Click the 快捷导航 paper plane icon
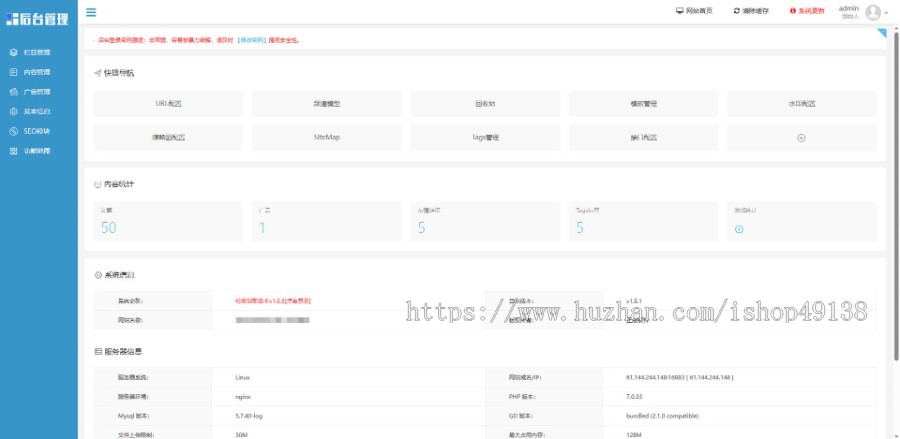Image resolution: width=900 pixels, height=439 pixels. [x=98, y=73]
